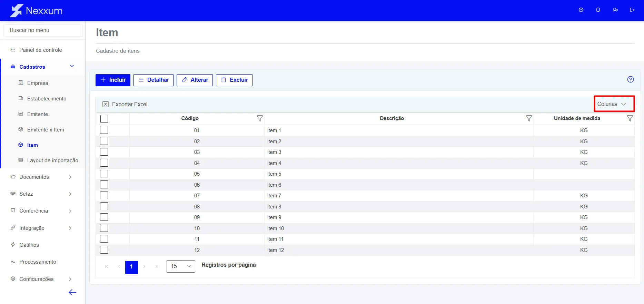Open the Emitente x Item menu entry
Viewport: 644px width, 304px height.
(46, 130)
